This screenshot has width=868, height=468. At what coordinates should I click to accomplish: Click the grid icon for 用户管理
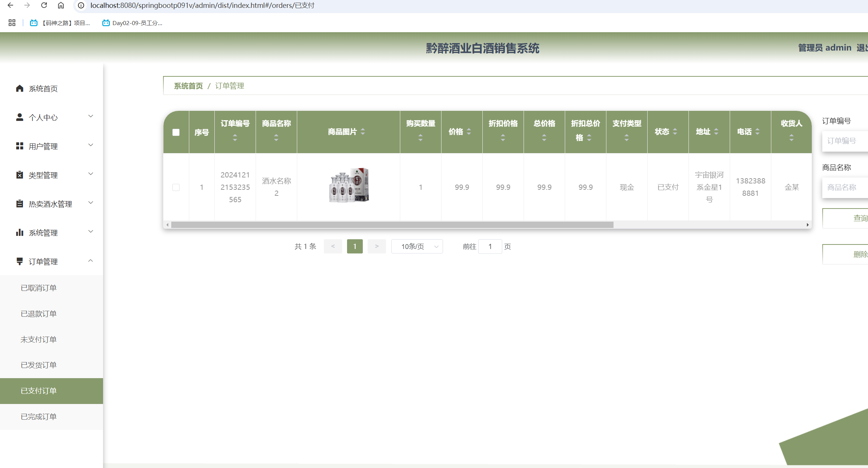click(x=20, y=146)
